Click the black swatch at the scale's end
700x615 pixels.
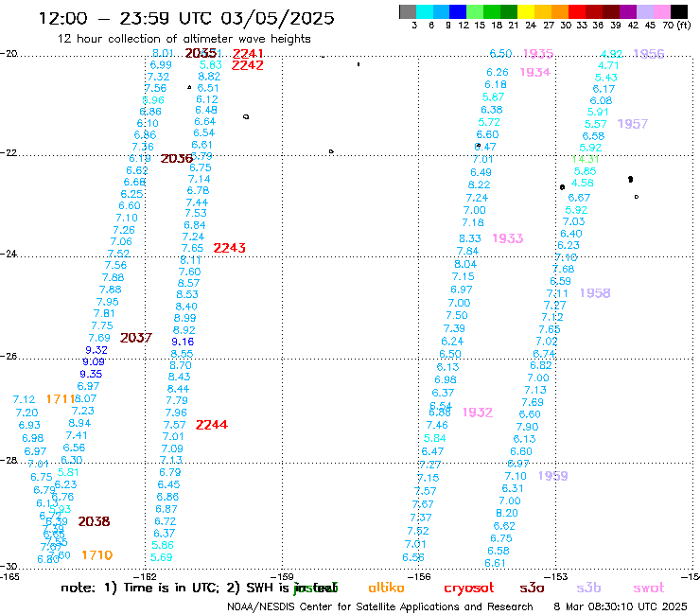tap(678, 11)
